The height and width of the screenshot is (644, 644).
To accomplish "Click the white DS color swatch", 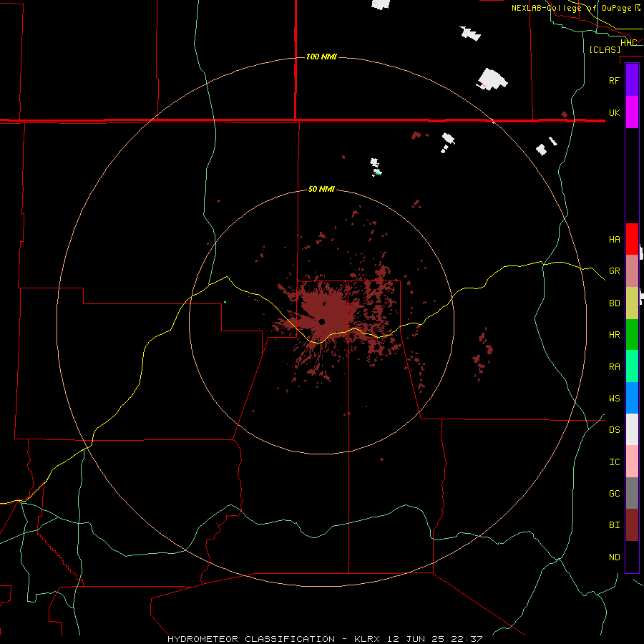I will pyautogui.click(x=632, y=429).
